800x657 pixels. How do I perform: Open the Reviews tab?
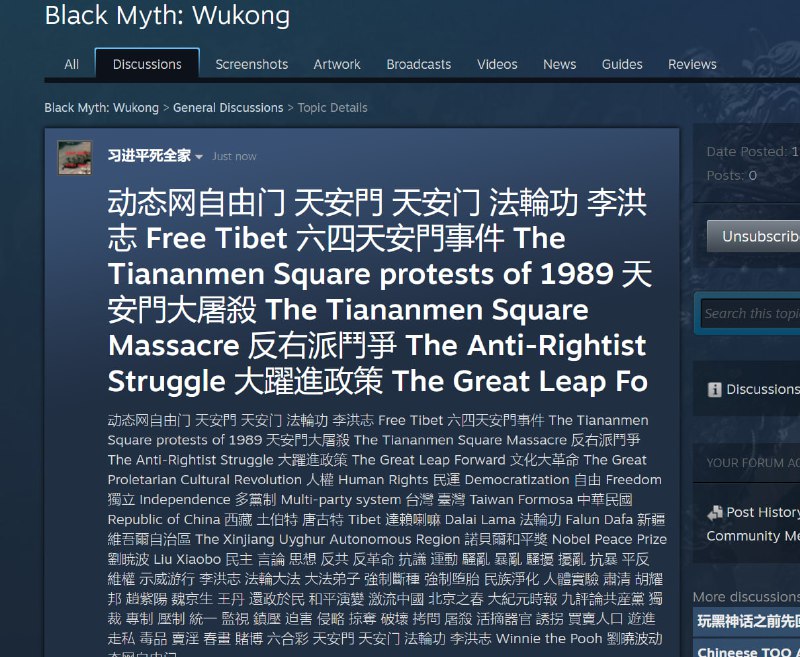click(x=692, y=64)
